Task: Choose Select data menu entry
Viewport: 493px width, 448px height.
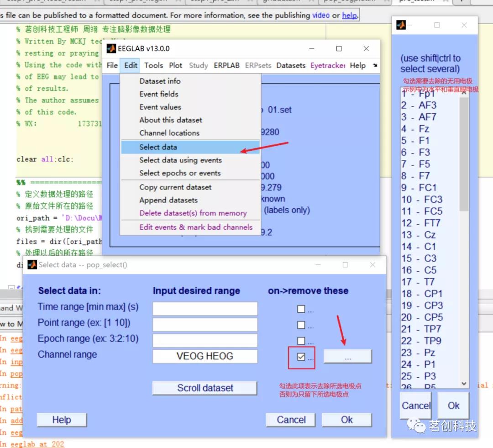Action: click(190, 147)
